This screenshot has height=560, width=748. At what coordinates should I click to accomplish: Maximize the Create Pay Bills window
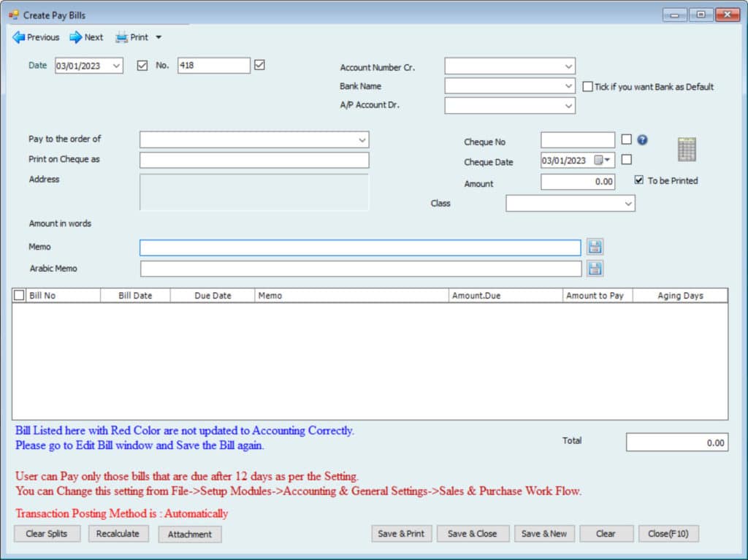point(701,15)
